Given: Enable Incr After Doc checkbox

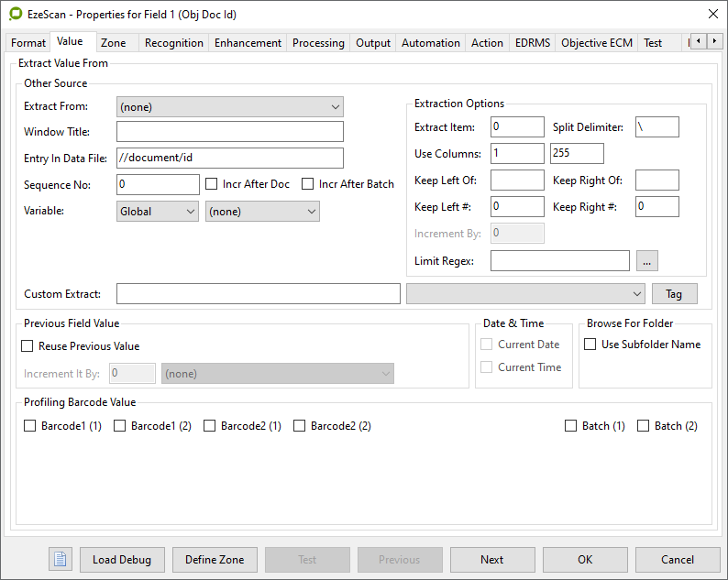Looking at the screenshot, I should click(213, 184).
